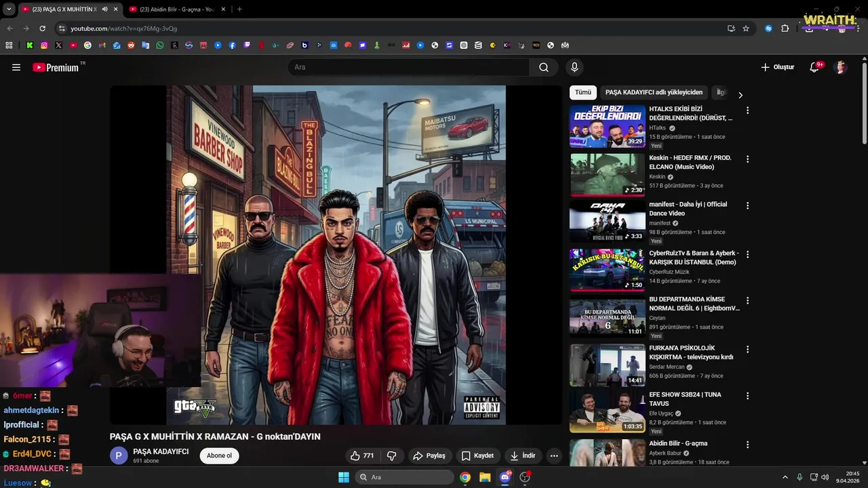Filter by PAŞA KADAYIFCI adlı yükleyiciden
This screenshot has width=868, height=488.
(654, 92)
